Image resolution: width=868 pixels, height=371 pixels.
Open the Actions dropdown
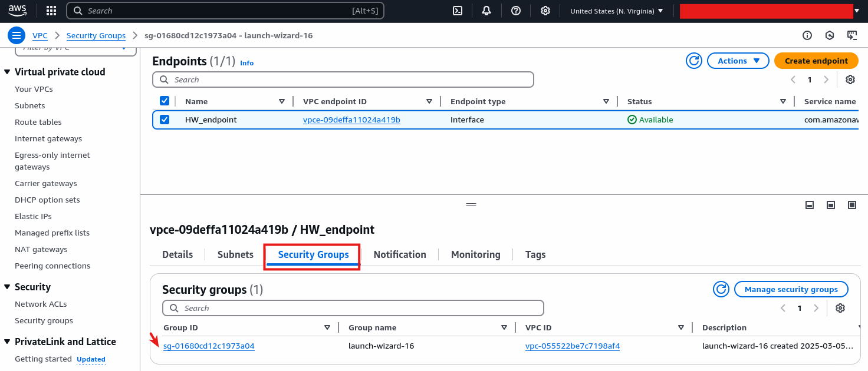(x=739, y=61)
